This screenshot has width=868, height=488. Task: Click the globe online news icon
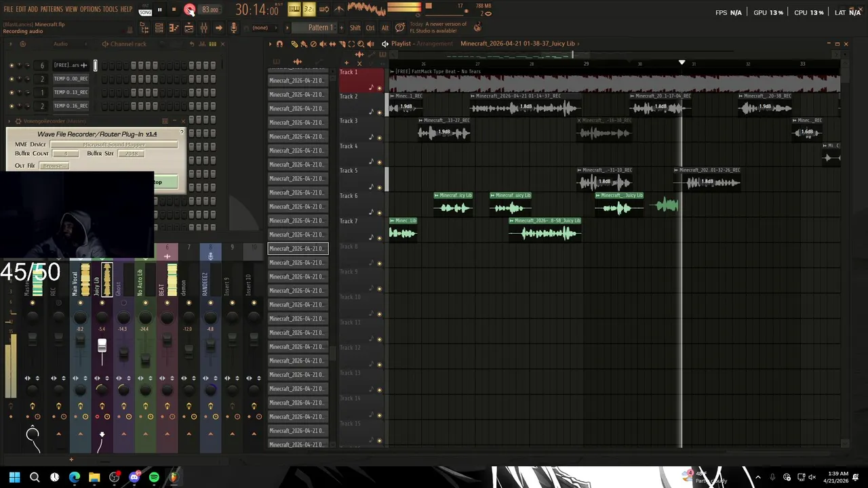477,27
